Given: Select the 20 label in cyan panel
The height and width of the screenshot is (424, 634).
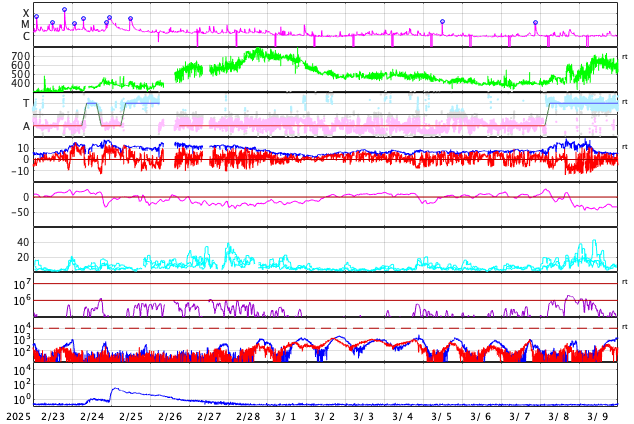Looking at the screenshot, I should tap(23, 257).
